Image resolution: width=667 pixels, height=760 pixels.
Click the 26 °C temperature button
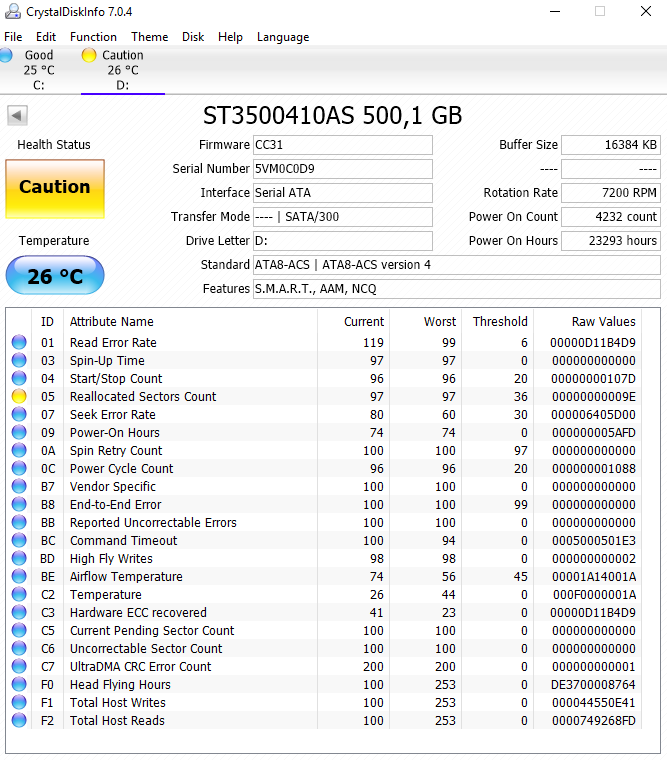point(55,275)
